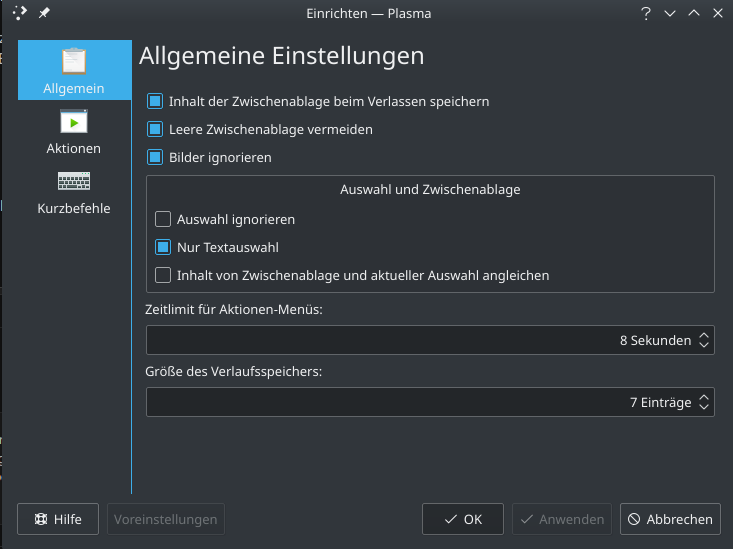Image resolution: width=733 pixels, height=549 pixels.
Task: Click the 'Allgemeine Einstellungen' heading
Action: coord(282,56)
